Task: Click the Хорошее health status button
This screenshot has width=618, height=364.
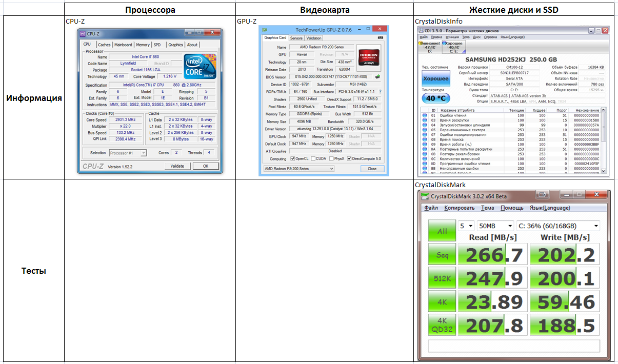Action: [436, 79]
